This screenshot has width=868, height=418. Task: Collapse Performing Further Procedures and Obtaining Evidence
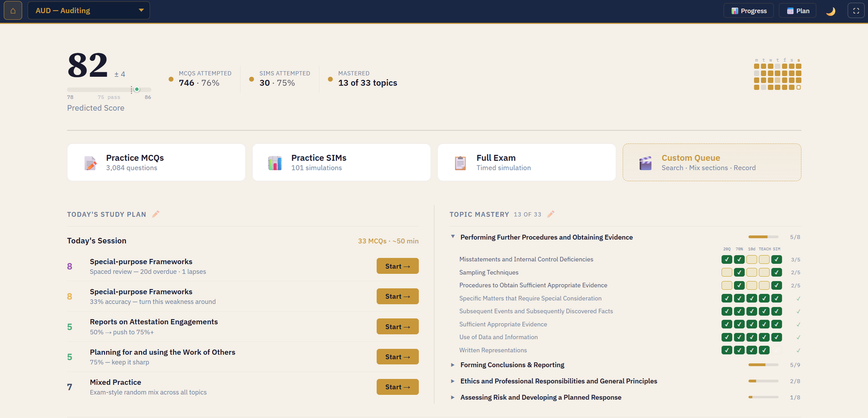[453, 237]
